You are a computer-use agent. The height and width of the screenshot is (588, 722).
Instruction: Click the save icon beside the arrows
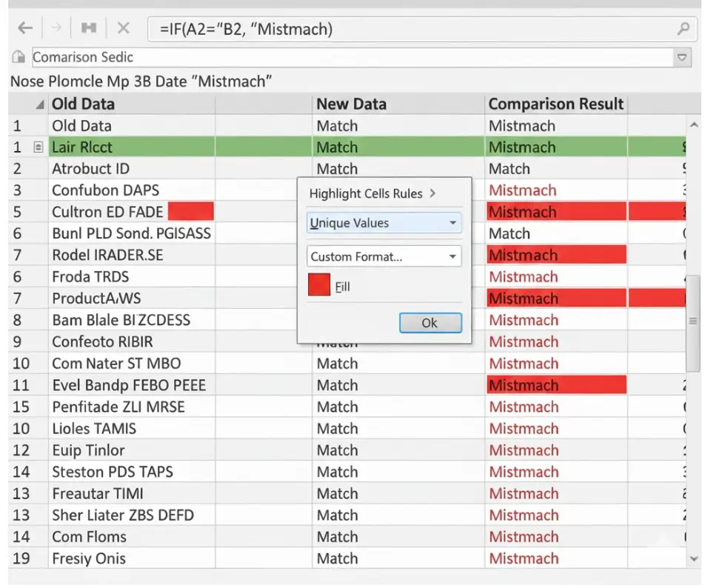click(89, 28)
